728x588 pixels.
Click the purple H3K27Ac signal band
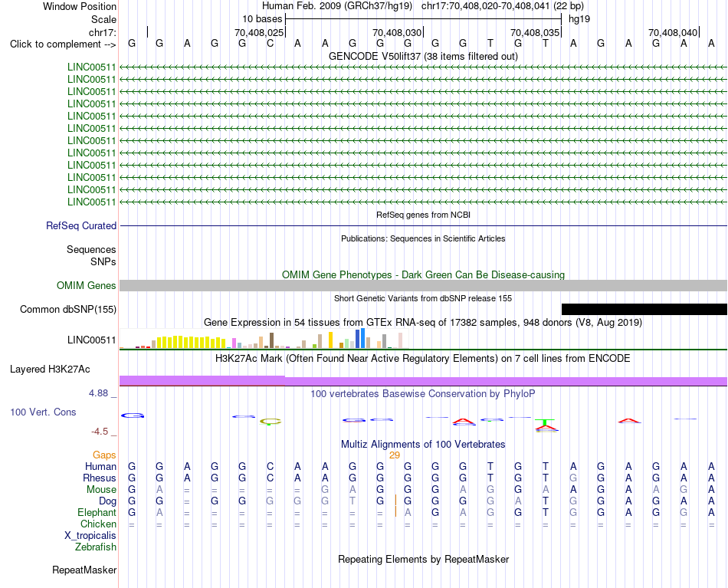(423, 381)
